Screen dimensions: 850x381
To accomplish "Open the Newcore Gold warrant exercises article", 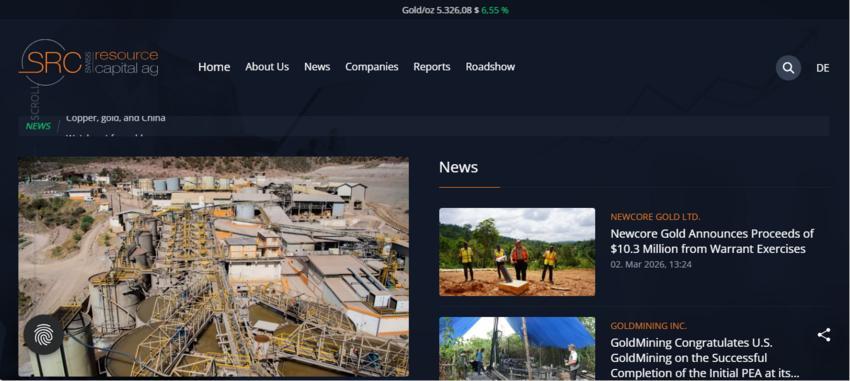I will coord(712,241).
